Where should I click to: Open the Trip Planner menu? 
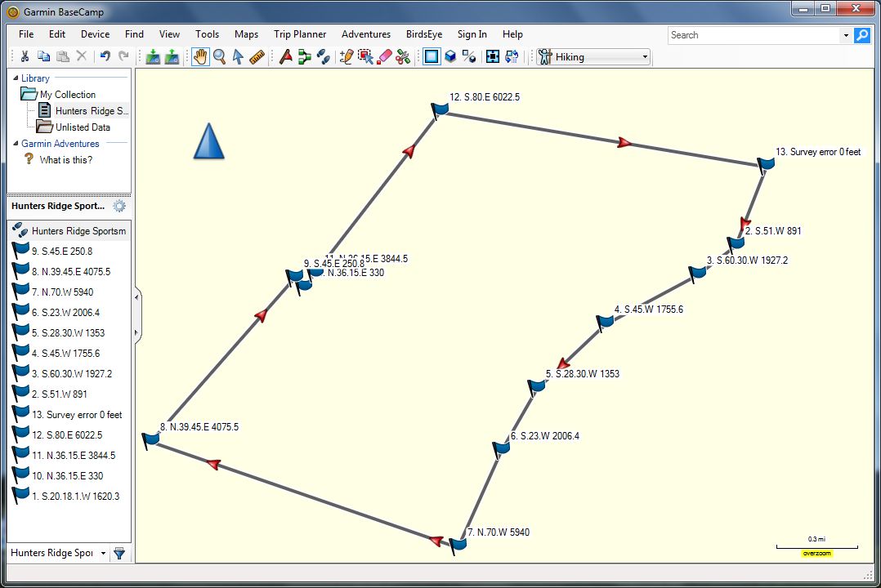pos(300,34)
